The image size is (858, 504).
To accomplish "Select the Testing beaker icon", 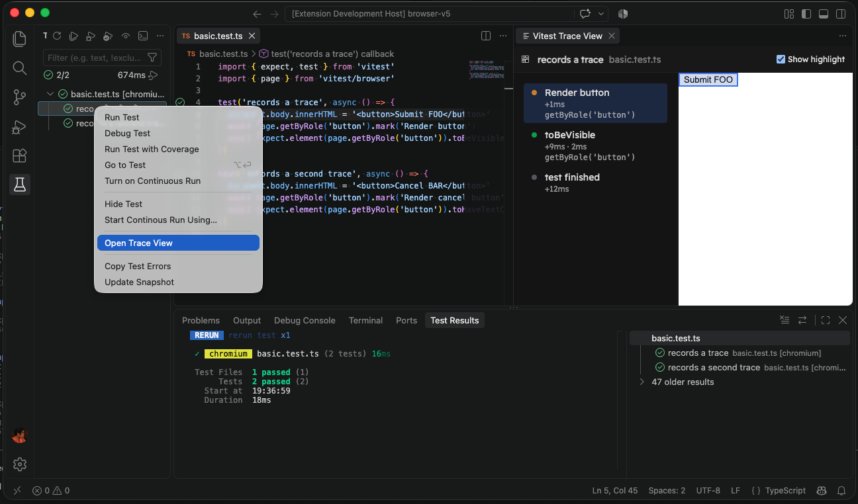I will click(x=20, y=185).
